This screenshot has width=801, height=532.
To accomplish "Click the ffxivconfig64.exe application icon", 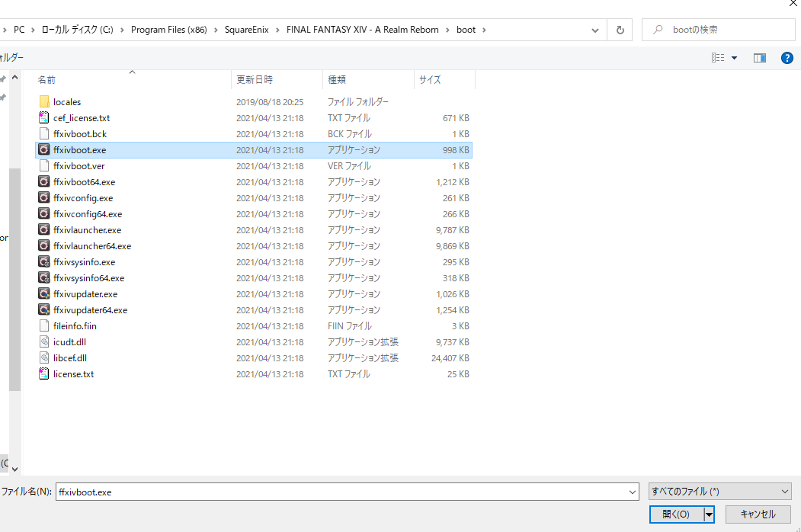I will pyautogui.click(x=44, y=213).
